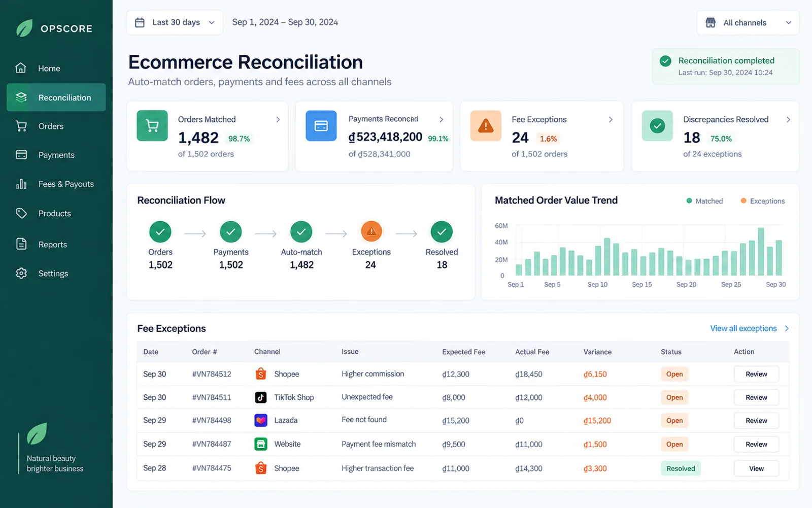Image resolution: width=812 pixels, height=508 pixels.
Task: Click the Exceptions warning step in Reconciliation Flow
Action: coord(371,231)
